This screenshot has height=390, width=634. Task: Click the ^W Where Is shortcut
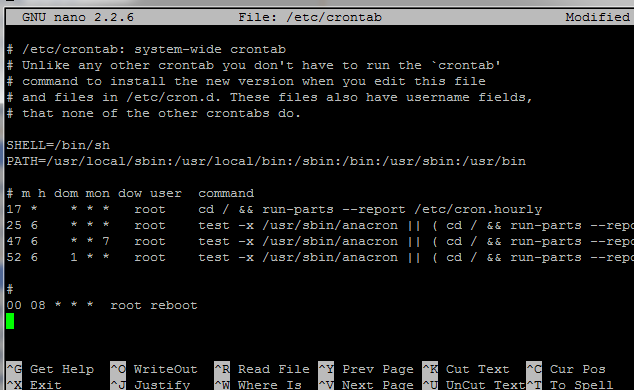258,384
